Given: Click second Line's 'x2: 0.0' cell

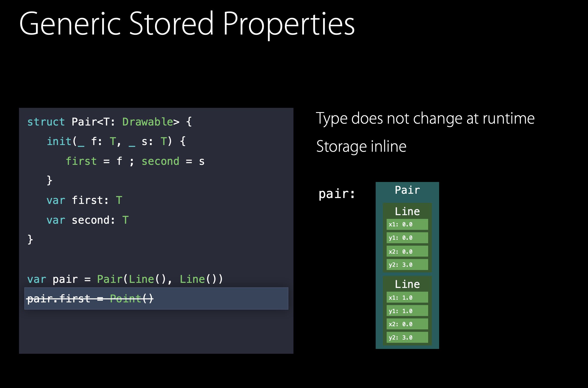Looking at the screenshot, I should [407, 324].
